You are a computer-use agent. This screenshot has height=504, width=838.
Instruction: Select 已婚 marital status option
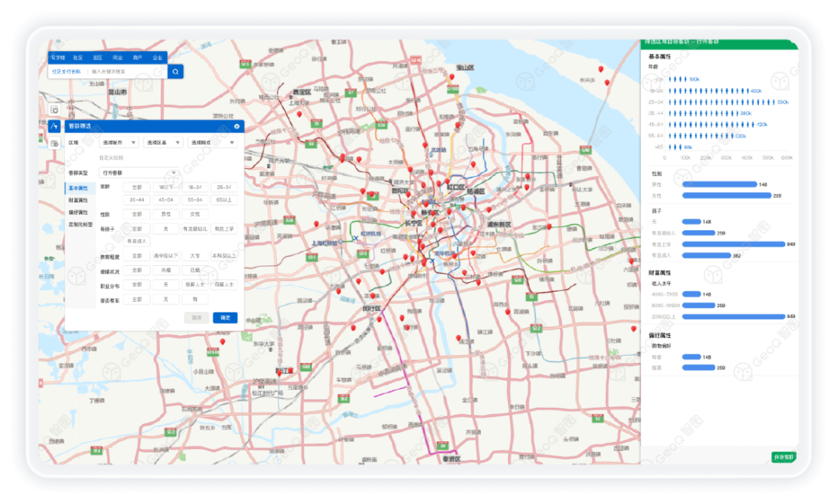pyautogui.click(x=195, y=271)
